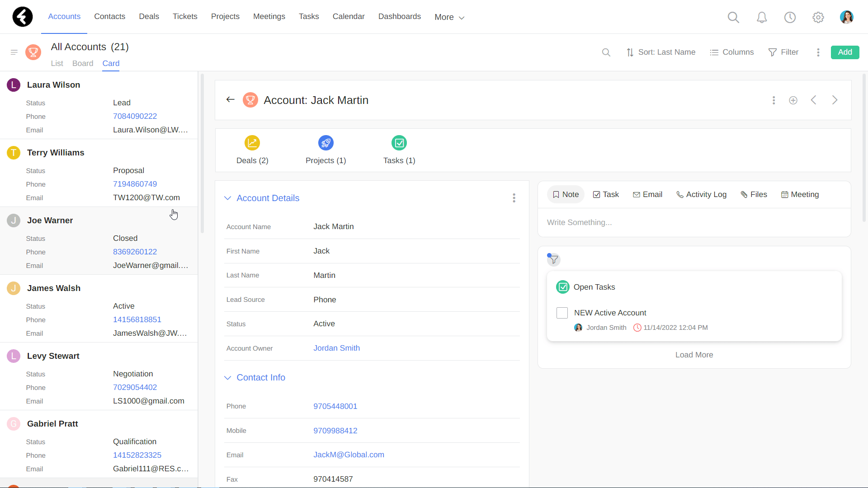Open Tasks (1) checkmark icon
Screen dimensions: 868x488
click(399, 143)
